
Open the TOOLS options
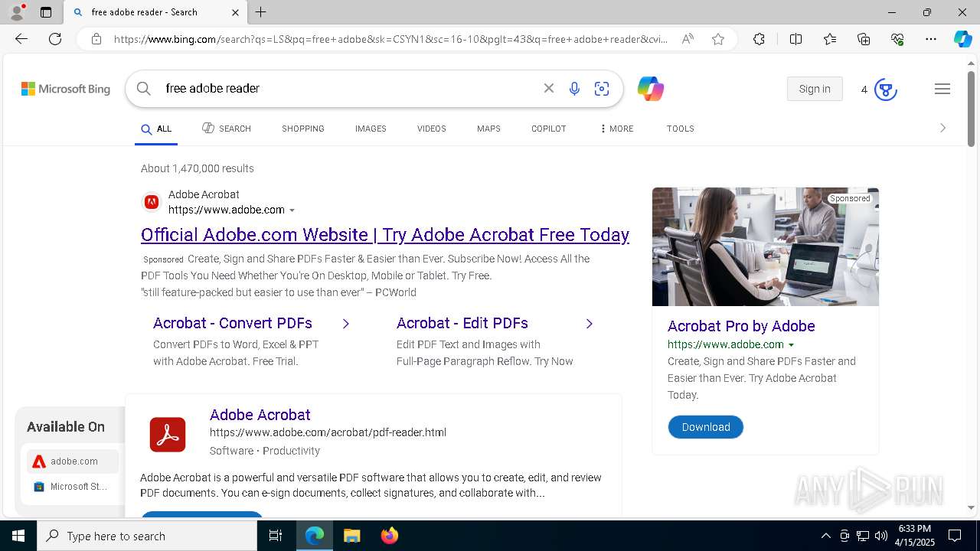click(681, 129)
